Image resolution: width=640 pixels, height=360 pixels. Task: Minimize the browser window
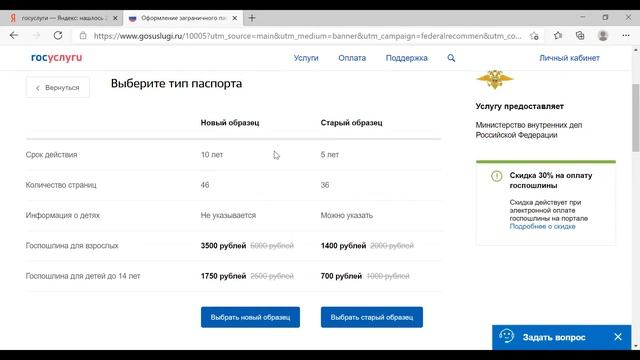[582, 17]
